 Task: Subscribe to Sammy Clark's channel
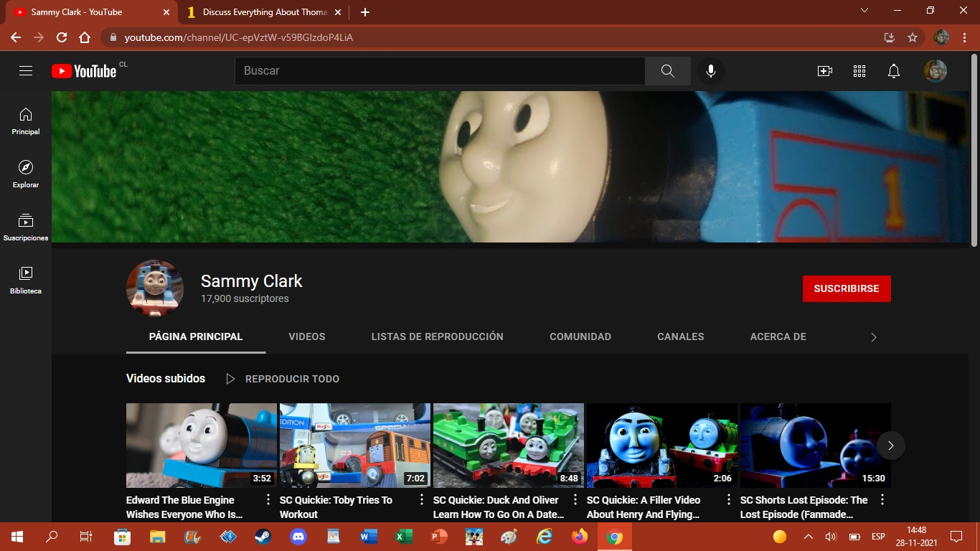(x=847, y=288)
